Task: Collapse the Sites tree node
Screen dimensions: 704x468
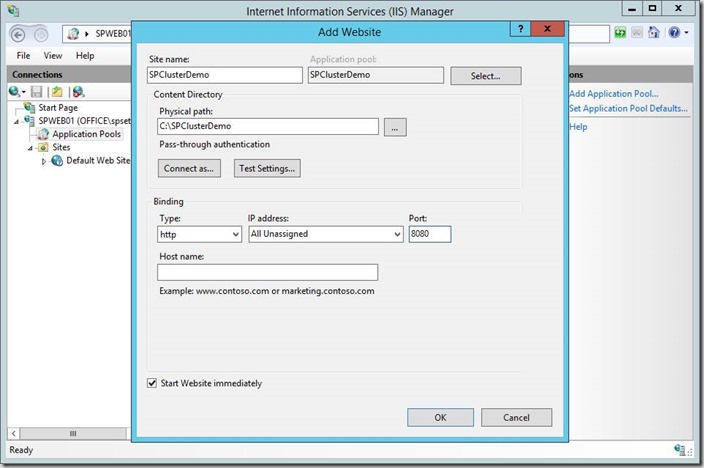Action: click(31, 147)
